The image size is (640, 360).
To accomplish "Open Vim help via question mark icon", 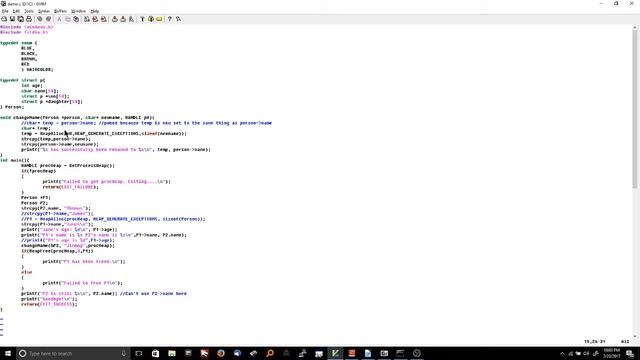I will 170,19.
